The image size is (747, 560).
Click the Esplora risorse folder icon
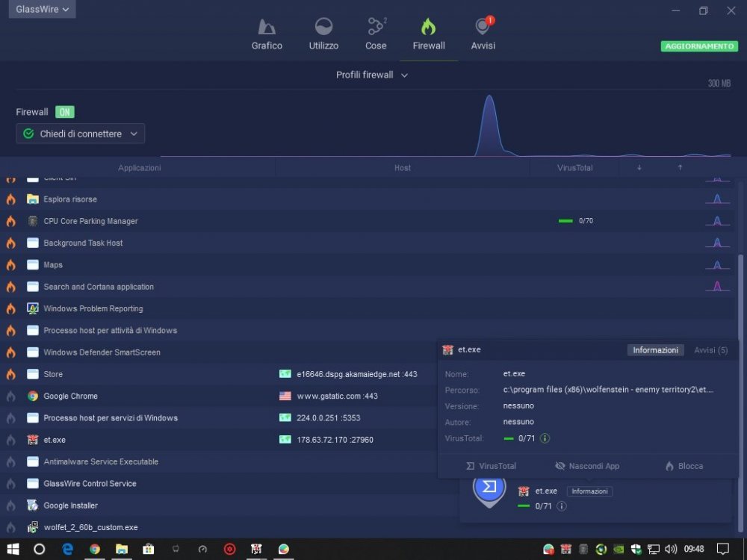tap(32, 199)
